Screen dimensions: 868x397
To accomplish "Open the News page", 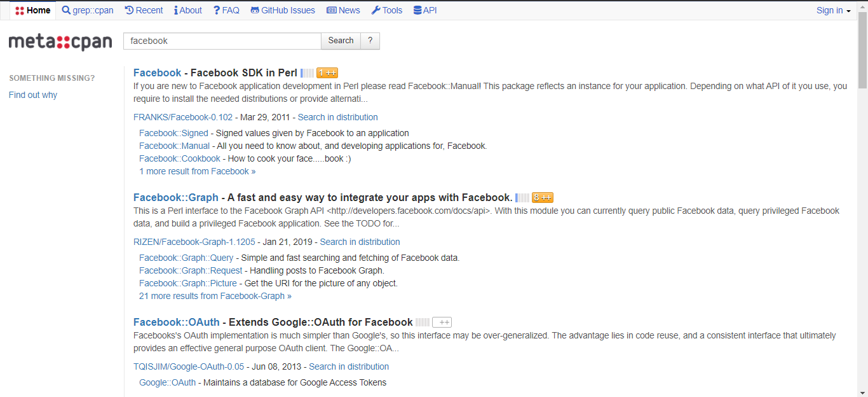I will (343, 10).
